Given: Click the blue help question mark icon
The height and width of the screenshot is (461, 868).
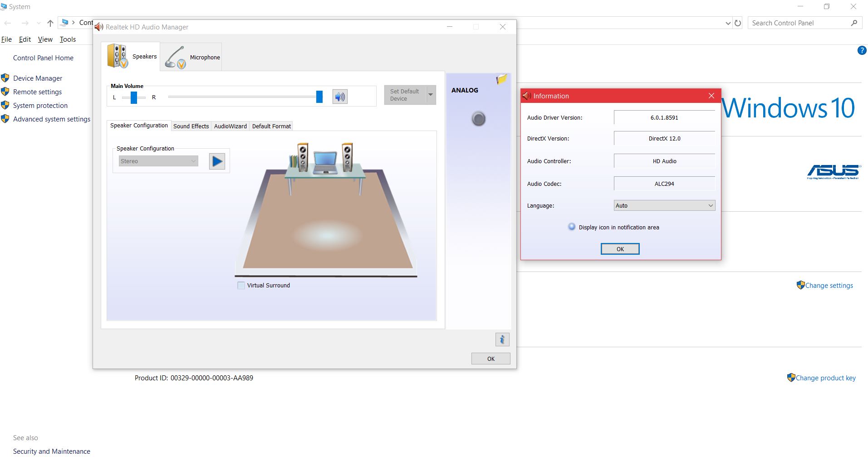Looking at the screenshot, I should 861,50.
